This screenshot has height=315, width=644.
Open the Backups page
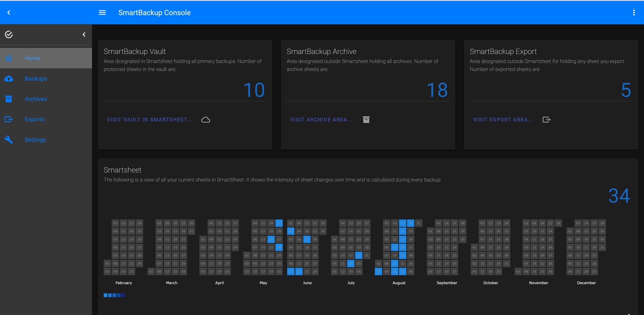click(46, 79)
